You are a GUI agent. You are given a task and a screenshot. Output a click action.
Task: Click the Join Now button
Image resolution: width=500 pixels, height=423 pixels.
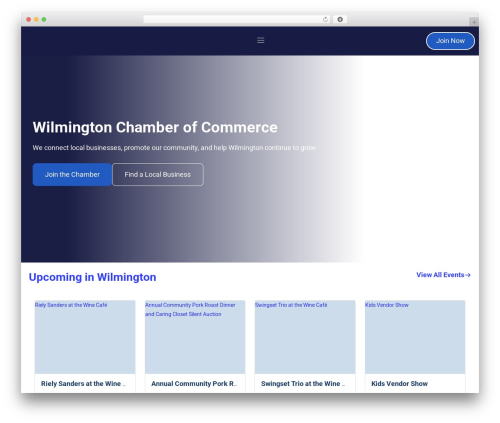450,41
